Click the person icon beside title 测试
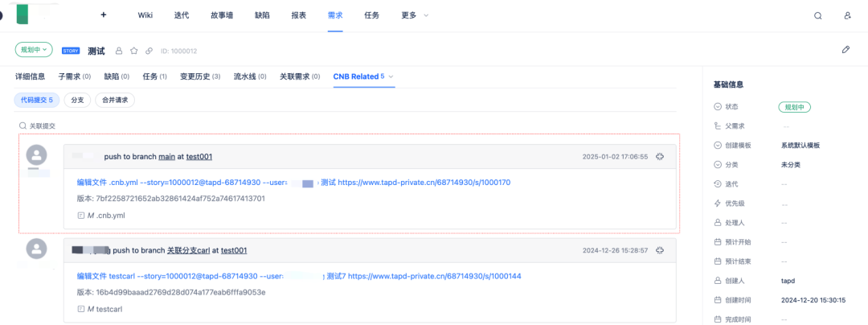The image size is (868, 325). point(118,51)
